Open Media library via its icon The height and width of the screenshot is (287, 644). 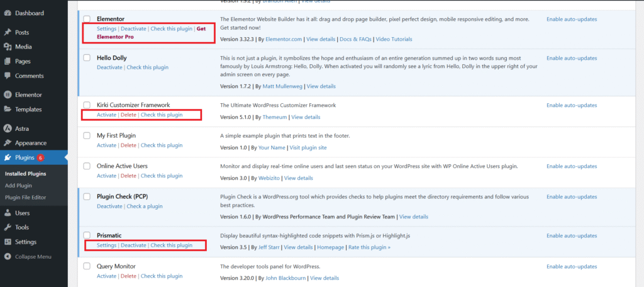tap(7, 47)
